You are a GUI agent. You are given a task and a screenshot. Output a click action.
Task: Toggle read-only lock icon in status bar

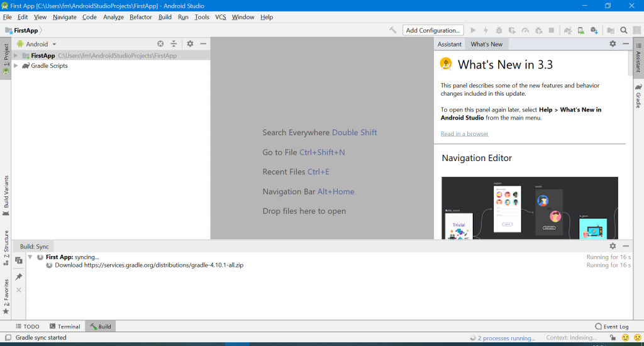613,337
